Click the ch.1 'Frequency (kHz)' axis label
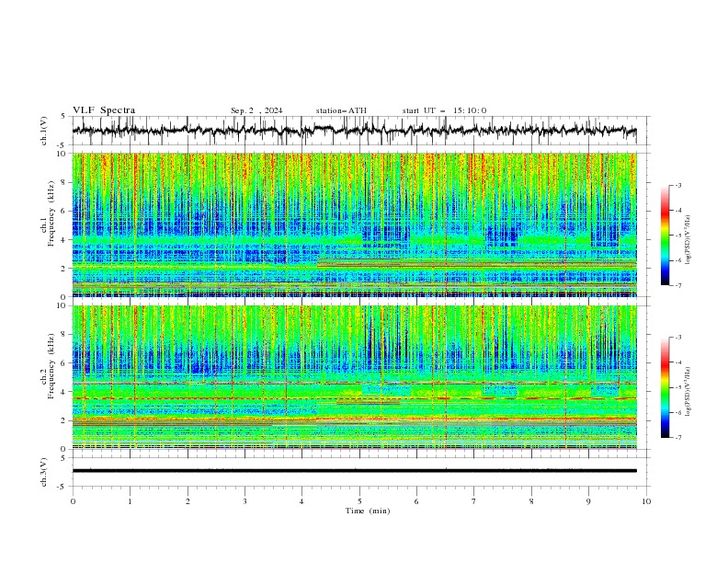Screen dimensions: 728x563 (x=51, y=214)
